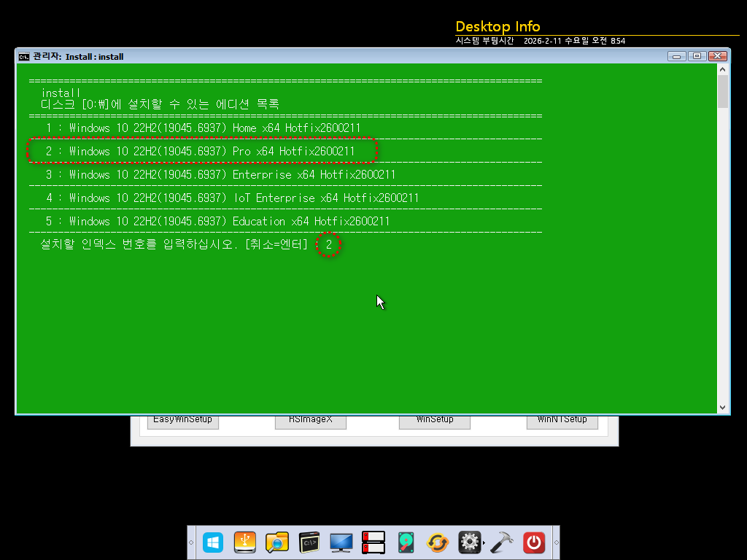Open the red server drives dock icon
Viewport: 747px width, 560px height.
[x=373, y=542]
